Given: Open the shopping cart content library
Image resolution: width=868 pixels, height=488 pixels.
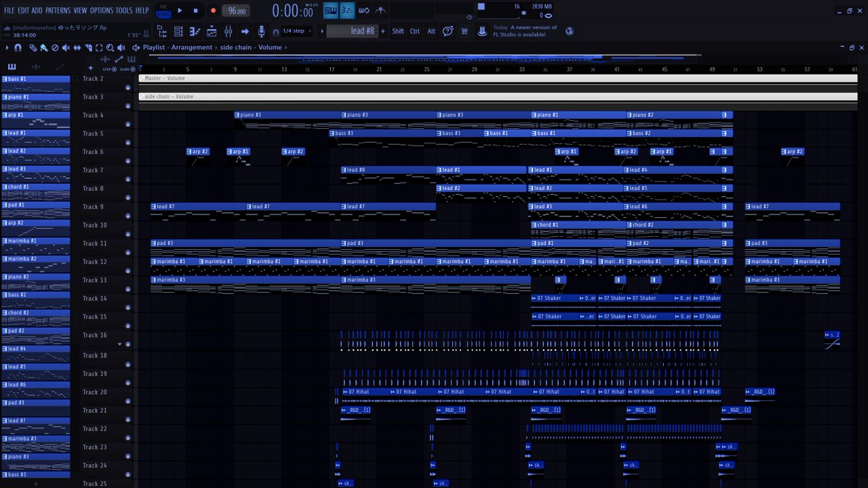Looking at the screenshot, I should coord(465,32).
